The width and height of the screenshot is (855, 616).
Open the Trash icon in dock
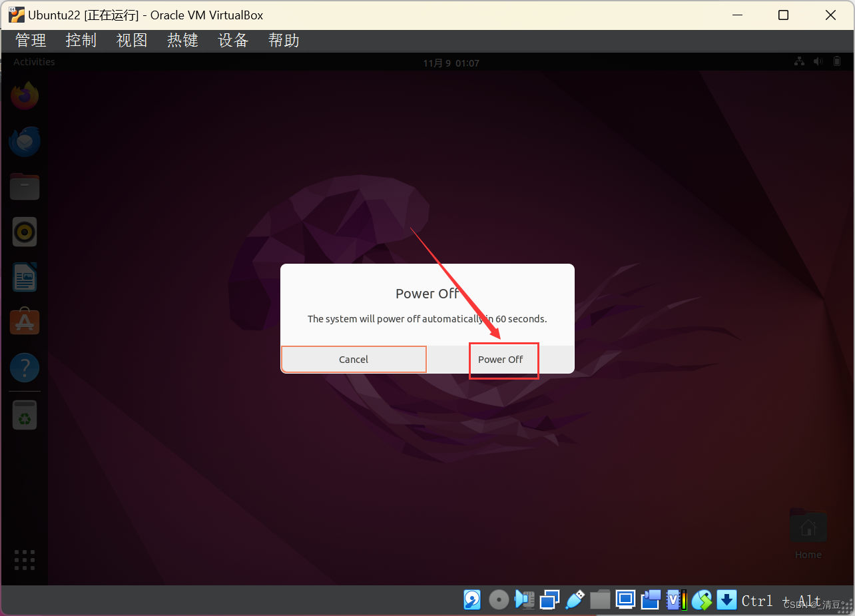[25, 416]
